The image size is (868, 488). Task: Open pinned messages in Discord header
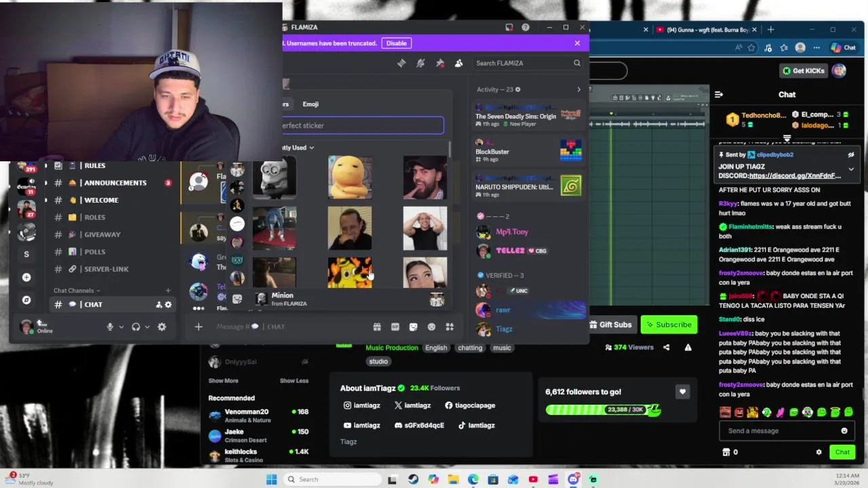pyautogui.click(x=440, y=63)
